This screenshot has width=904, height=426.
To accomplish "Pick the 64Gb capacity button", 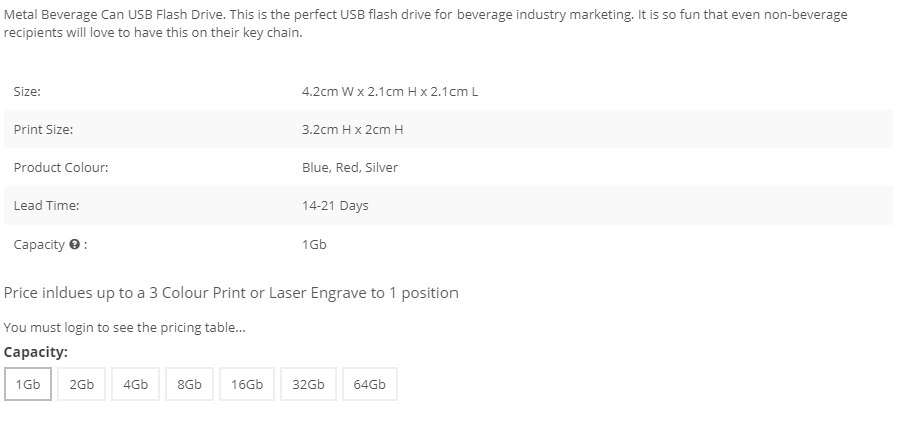I will pos(370,384).
